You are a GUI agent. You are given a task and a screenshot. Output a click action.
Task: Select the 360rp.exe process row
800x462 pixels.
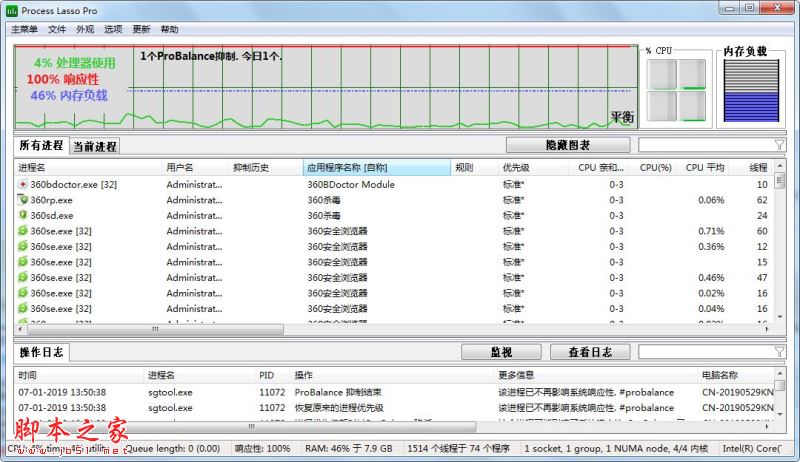tap(394, 200)
